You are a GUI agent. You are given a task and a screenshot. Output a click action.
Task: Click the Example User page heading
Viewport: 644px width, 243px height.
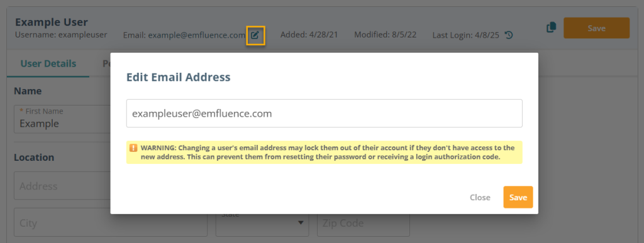(52, 22)
